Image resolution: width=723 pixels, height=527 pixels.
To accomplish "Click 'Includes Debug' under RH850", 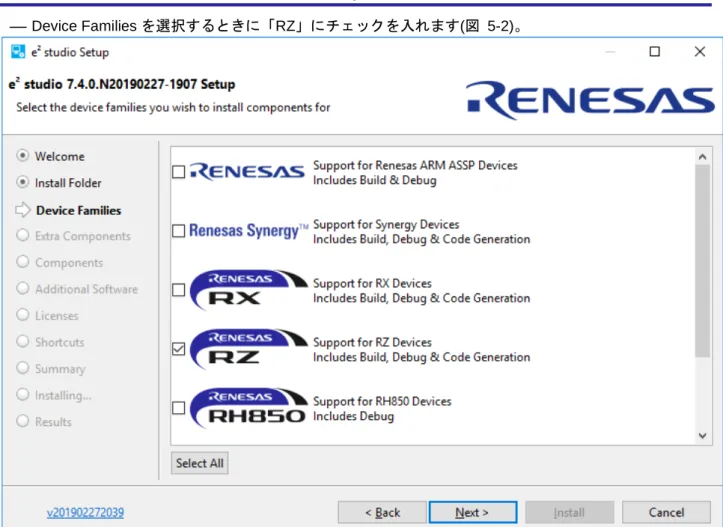I will coord(353,416).
